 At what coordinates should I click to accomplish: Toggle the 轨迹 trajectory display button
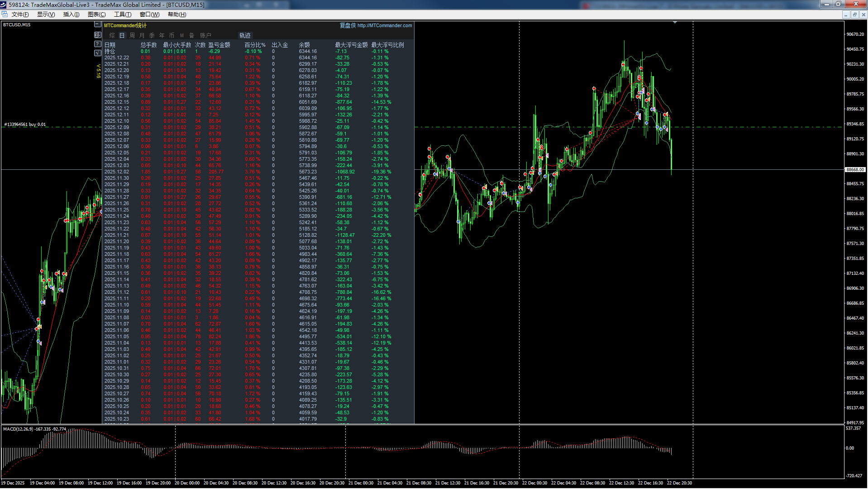[x=245, y=35]
